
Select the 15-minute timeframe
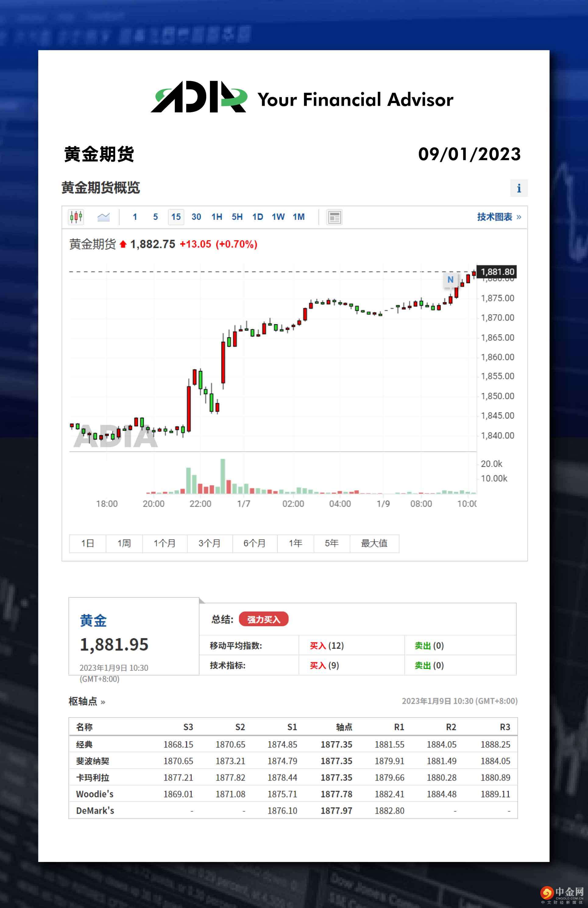(x=175, y=217)
